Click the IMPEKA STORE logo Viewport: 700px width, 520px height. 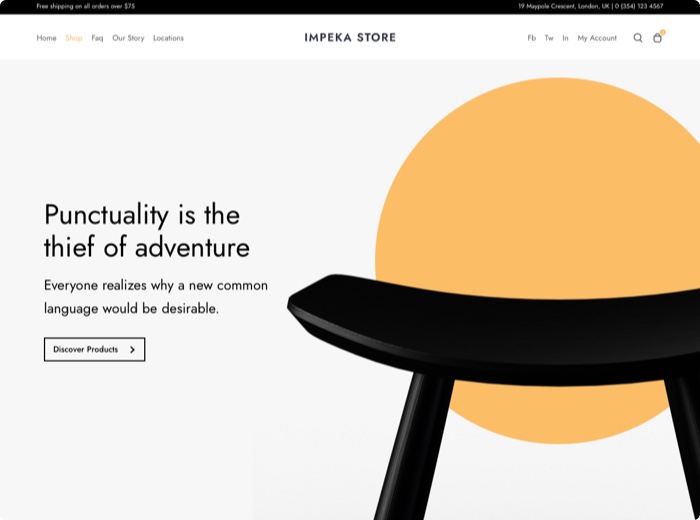pyautogui.click(x=350, y=38)
